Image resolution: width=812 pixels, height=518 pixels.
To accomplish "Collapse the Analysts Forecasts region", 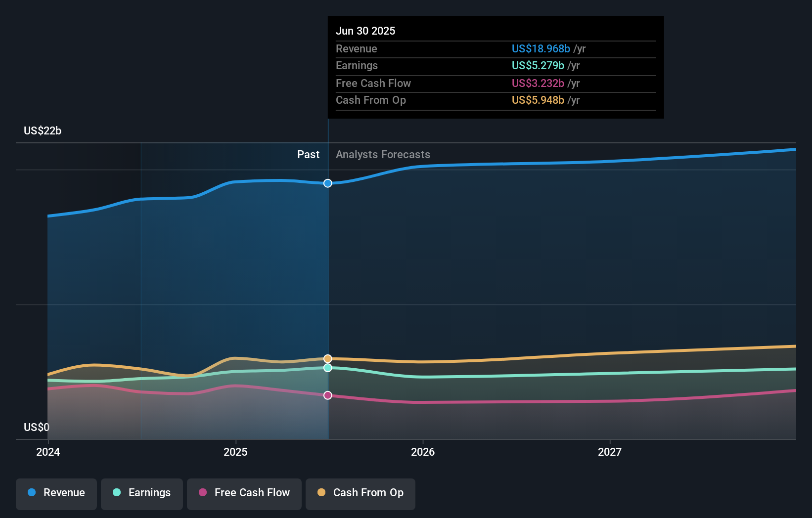I will click(383, 155).
